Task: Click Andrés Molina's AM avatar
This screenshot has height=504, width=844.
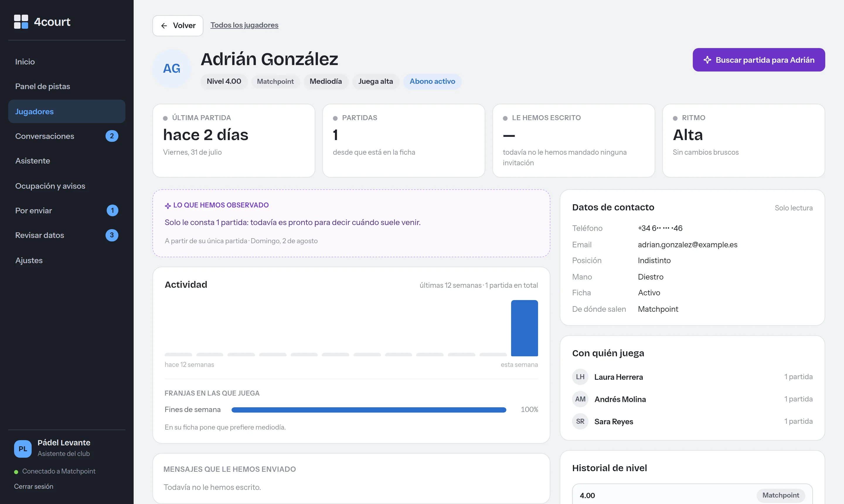Action: pyautogui.click(x=580, y=399)
